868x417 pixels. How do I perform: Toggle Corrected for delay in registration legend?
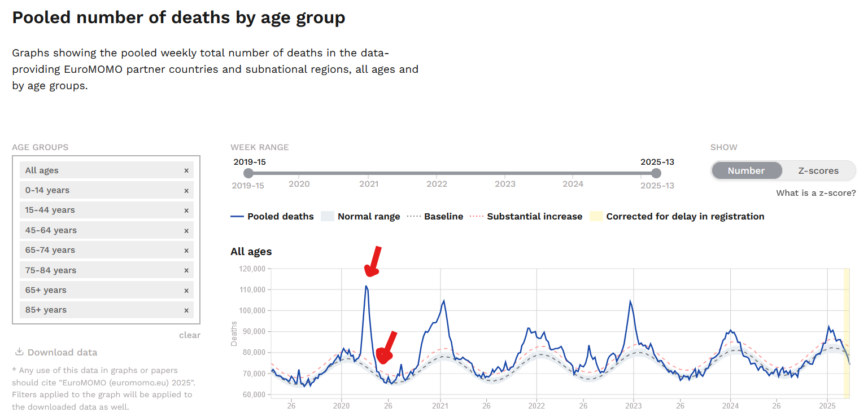point(677,216)
